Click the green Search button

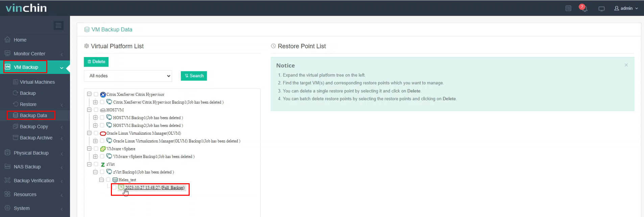(x=194, y=76)
